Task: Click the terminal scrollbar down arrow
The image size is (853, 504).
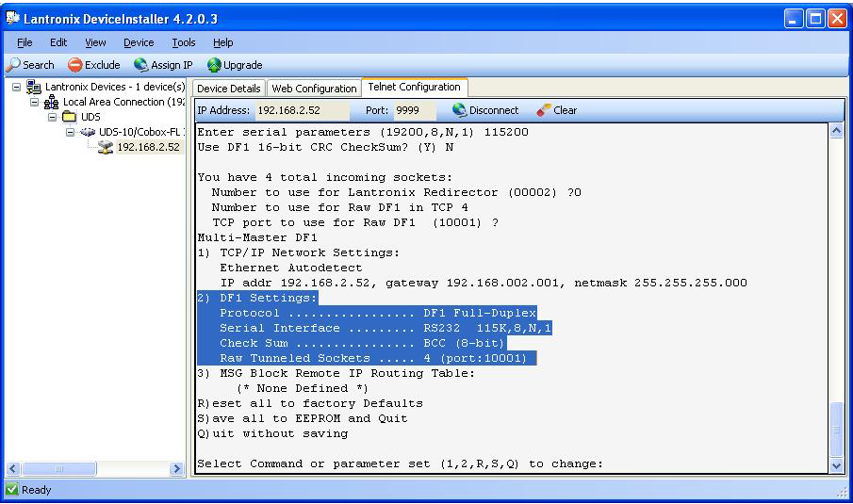Action: point(837,465)
